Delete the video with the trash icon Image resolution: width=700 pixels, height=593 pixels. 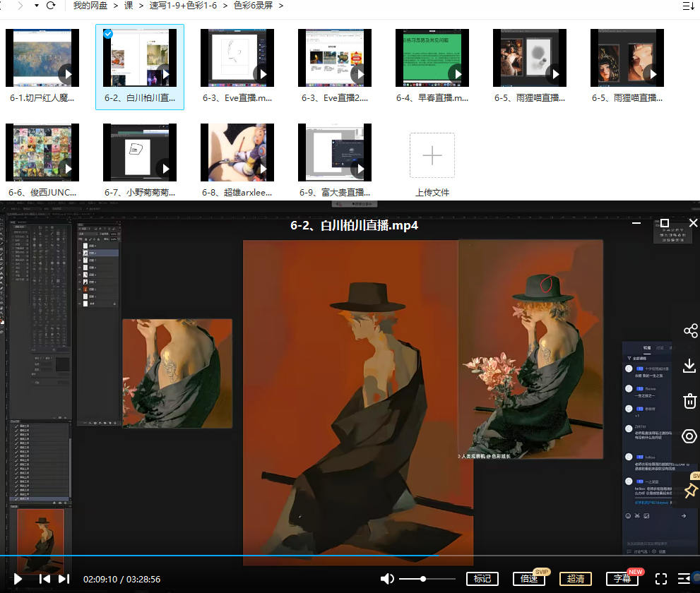[690, 401]
